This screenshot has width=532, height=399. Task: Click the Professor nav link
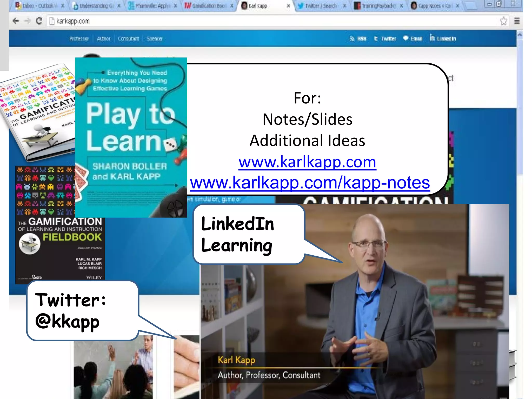[x=79, y=39]
